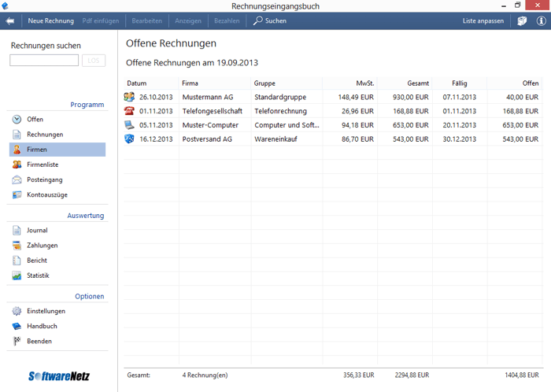Click Suchen in the toolbar
The height and width of the screenshot is (392, 551).
coord(270,20)
